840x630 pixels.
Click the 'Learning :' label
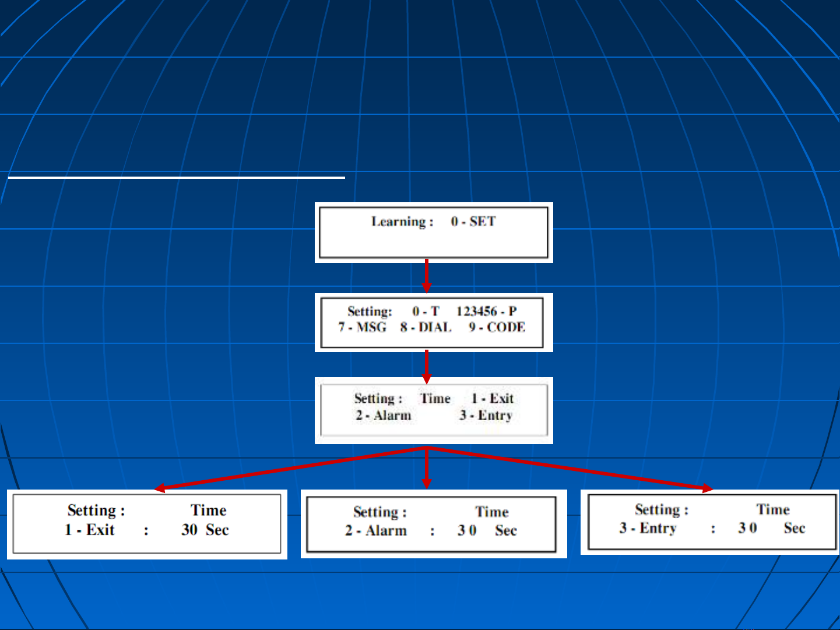402,221
